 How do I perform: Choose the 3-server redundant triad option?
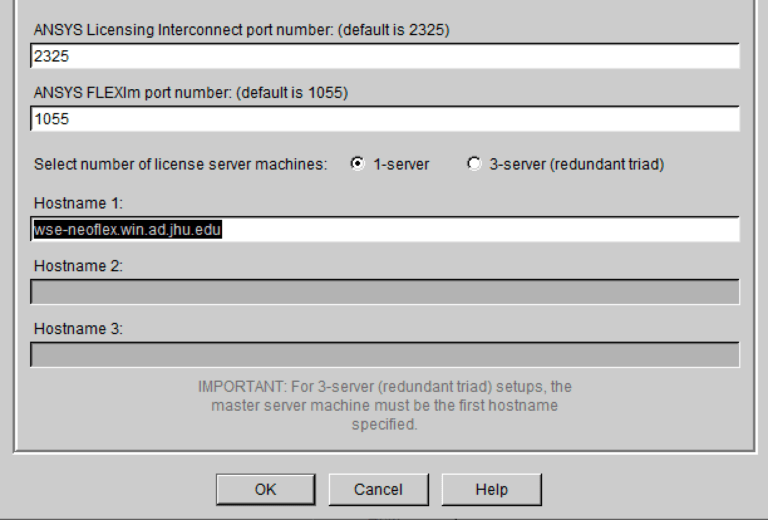pyautogui.click(x=474, y=164)
